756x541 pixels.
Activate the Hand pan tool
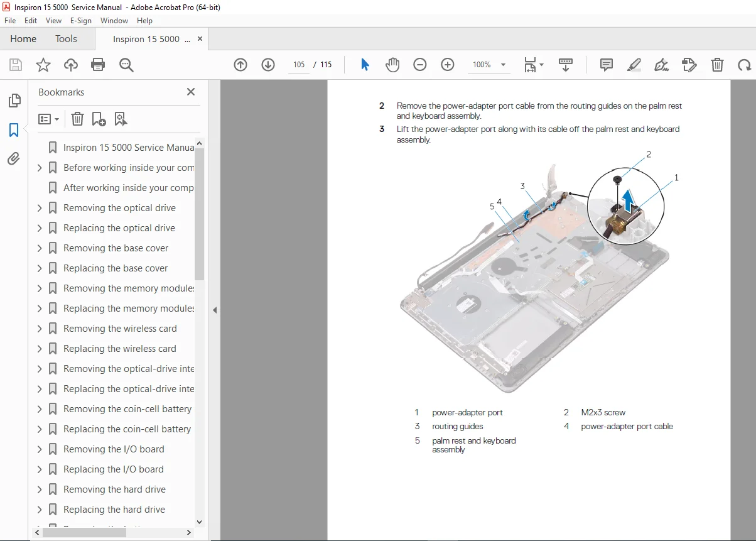click(392, 65)
